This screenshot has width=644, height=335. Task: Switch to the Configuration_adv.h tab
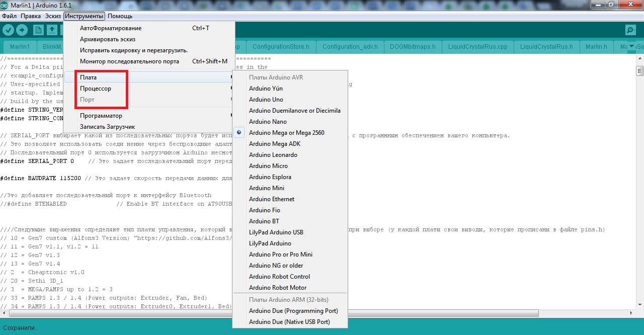tap(350, 47)
